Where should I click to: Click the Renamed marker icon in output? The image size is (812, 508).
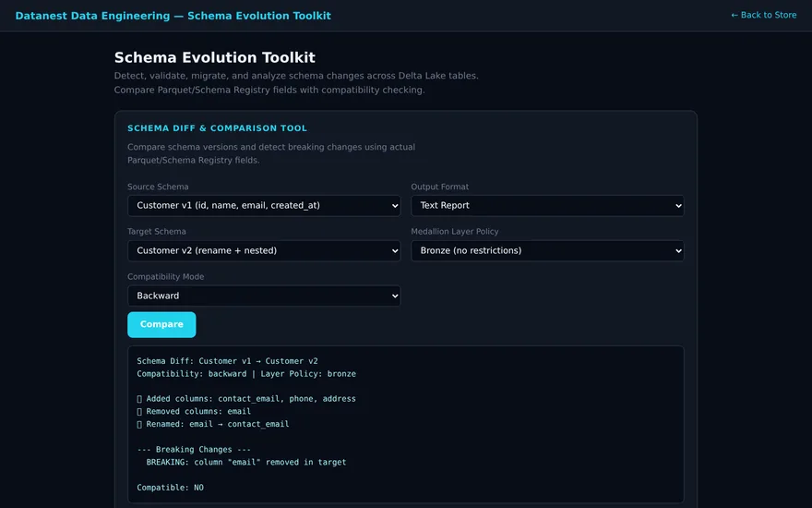coord(139,425)
